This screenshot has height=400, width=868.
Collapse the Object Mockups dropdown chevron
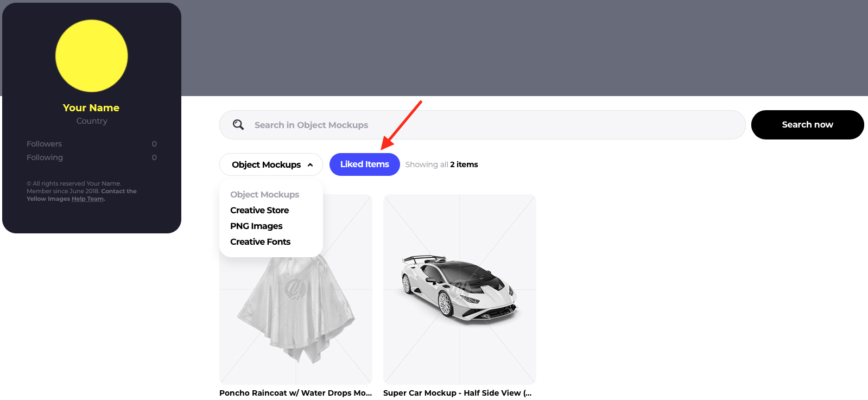click(311, 165)
